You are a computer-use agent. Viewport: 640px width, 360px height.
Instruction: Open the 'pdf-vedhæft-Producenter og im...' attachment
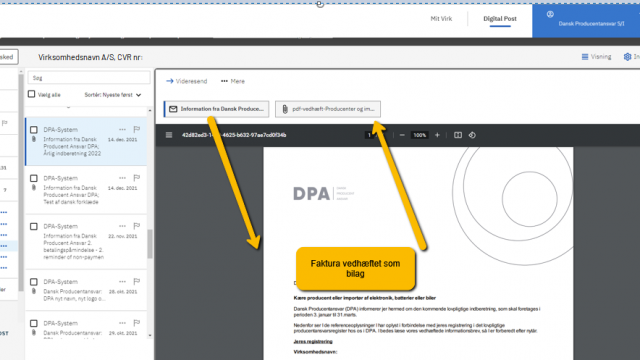tap(328, 109)
